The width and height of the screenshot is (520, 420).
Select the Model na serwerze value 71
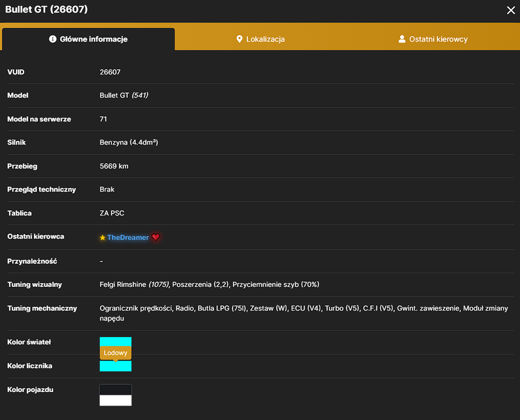coord(104,119)
